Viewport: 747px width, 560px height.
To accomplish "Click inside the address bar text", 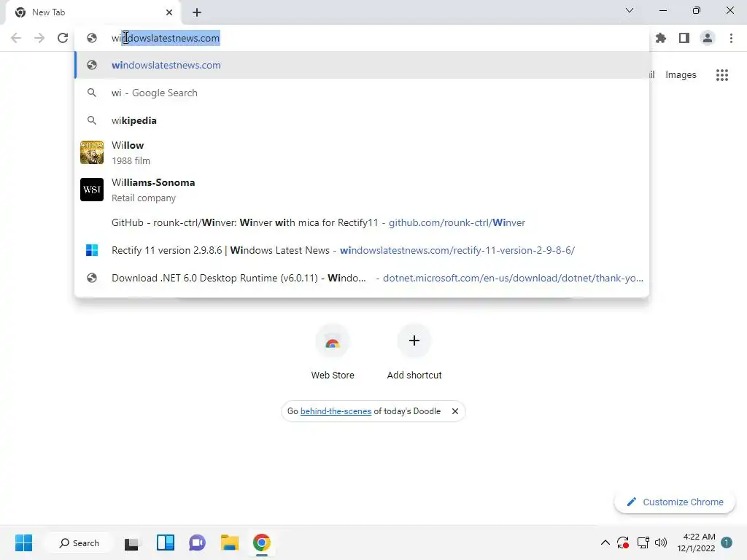I will tap(166, 38).
